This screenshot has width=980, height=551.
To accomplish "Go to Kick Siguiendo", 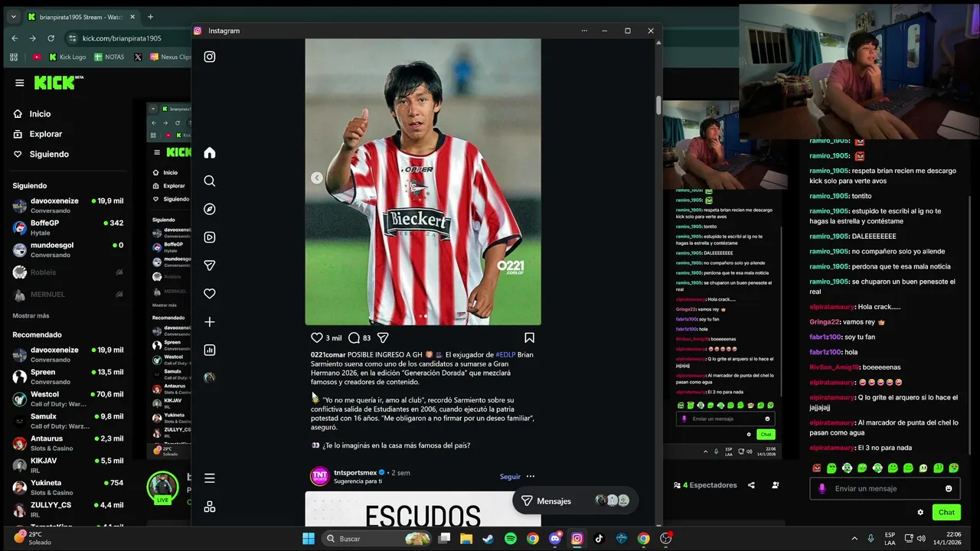I will (49, 154).
